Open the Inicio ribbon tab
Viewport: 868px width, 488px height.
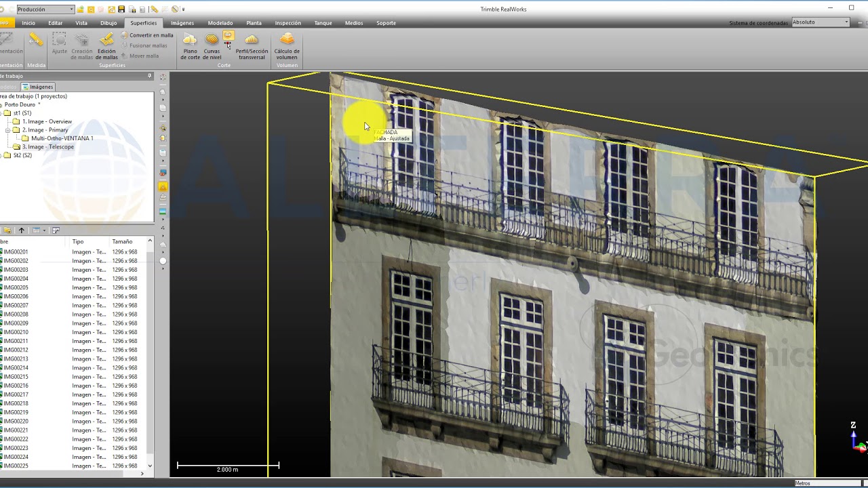tap(28, 23)
